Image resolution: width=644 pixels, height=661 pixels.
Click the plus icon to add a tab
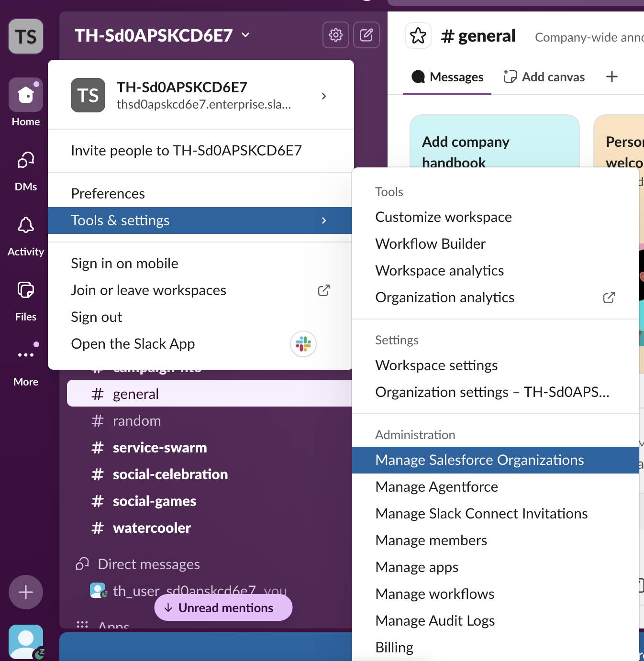[612, 77]
